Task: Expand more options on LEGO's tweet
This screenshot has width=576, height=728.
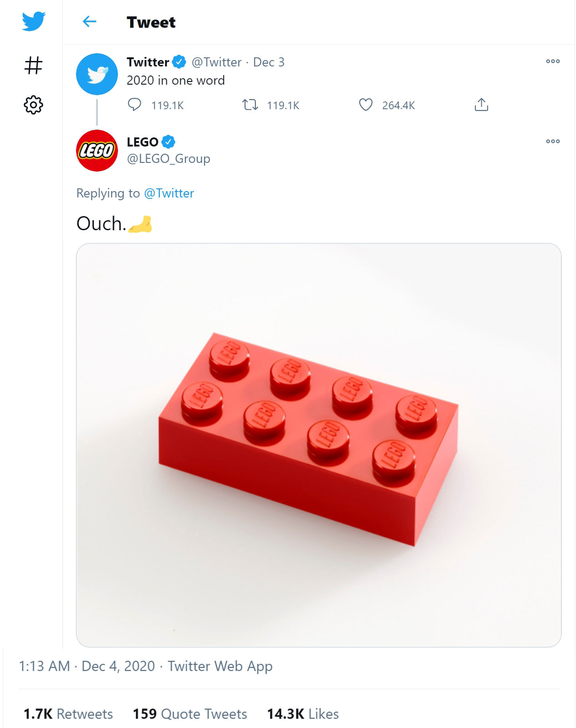Action: point(553,142)
